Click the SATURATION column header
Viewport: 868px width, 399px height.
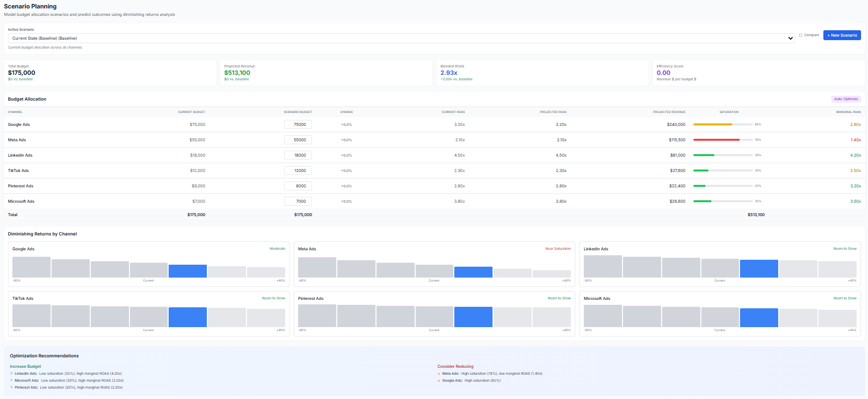pos(729,112)
